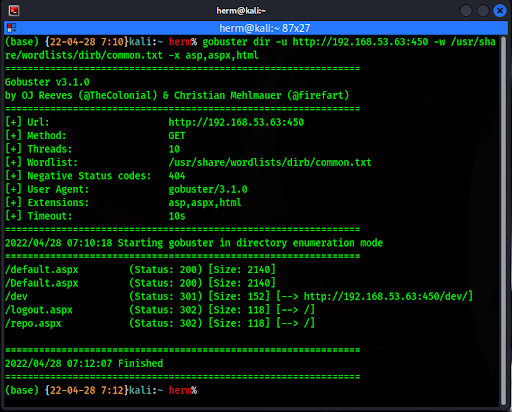Click the /repo.aspx result entry
Image resolution: width=512 pixels, height=412 pixels.
click(x=33, y=323)
